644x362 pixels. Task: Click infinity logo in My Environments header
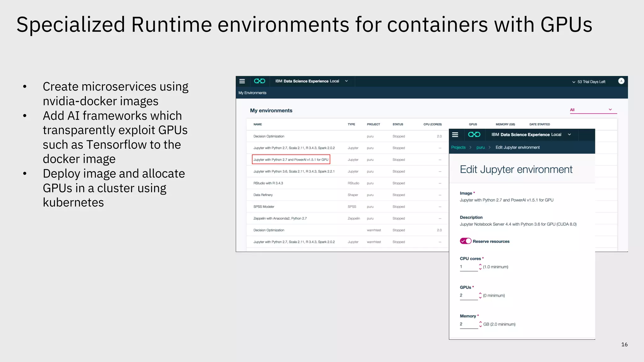259,81
